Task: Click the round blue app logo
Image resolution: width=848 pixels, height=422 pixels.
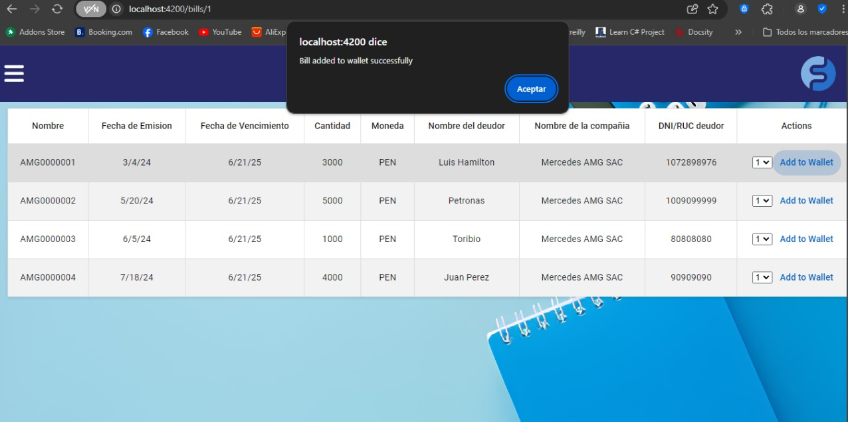Action: pyautogui.click(x=818, y=74)
